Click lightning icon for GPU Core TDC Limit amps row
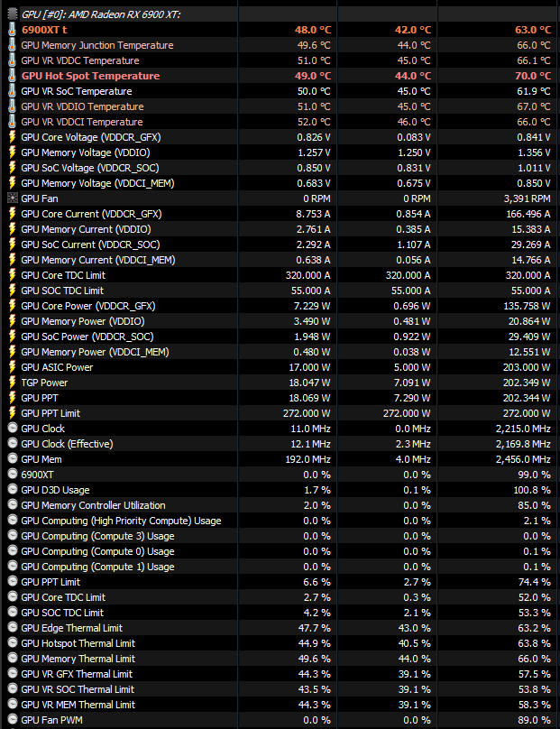 (13, 275)
